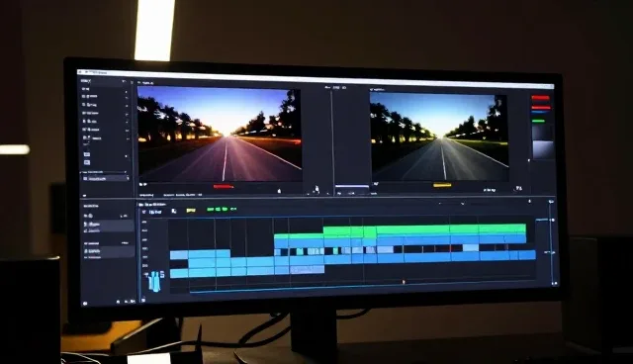
Task: Select the second highlighted row in the lower-left panel
Action: 108,251
